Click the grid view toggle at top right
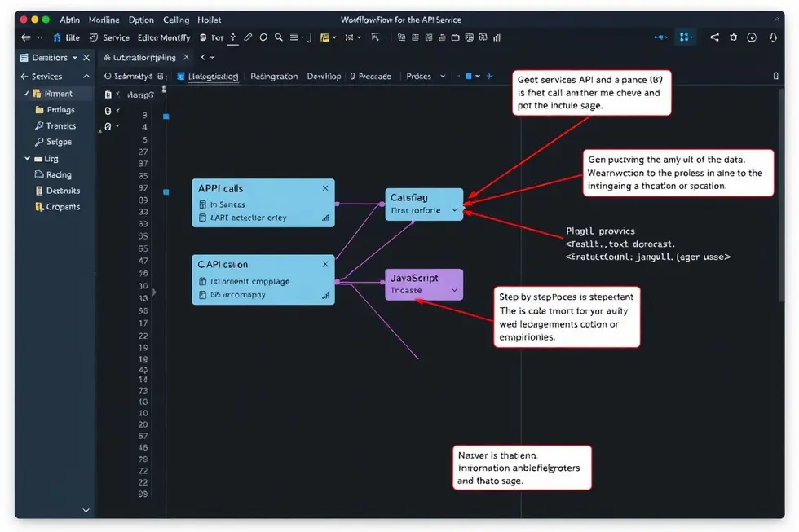The width and height of the screenshot is (799, 532). [685, 37]
